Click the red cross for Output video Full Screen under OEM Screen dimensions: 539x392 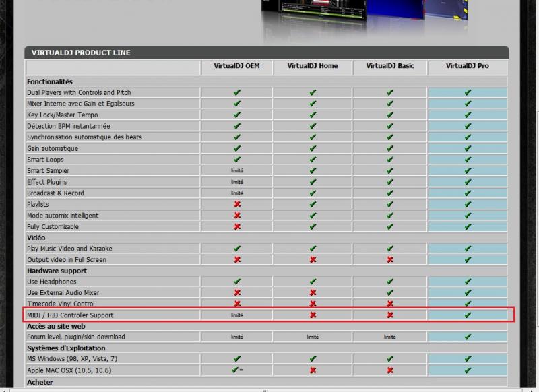237,259
